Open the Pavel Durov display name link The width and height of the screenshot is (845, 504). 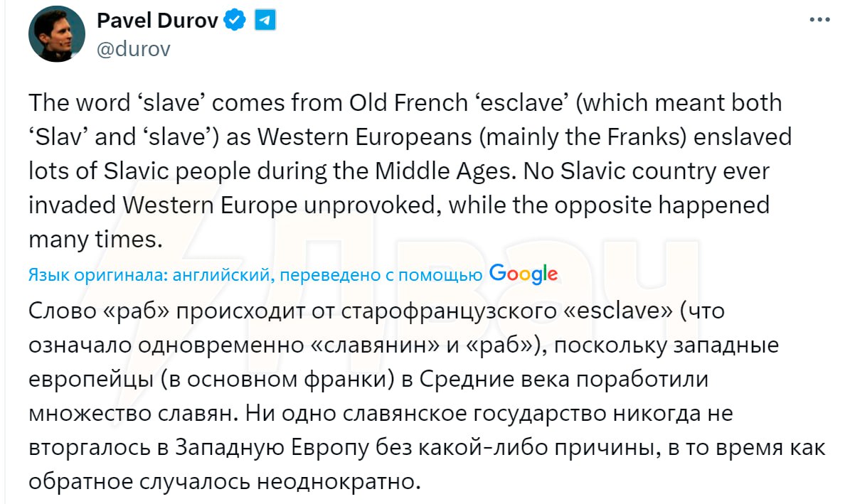click(x=157, y=21)
